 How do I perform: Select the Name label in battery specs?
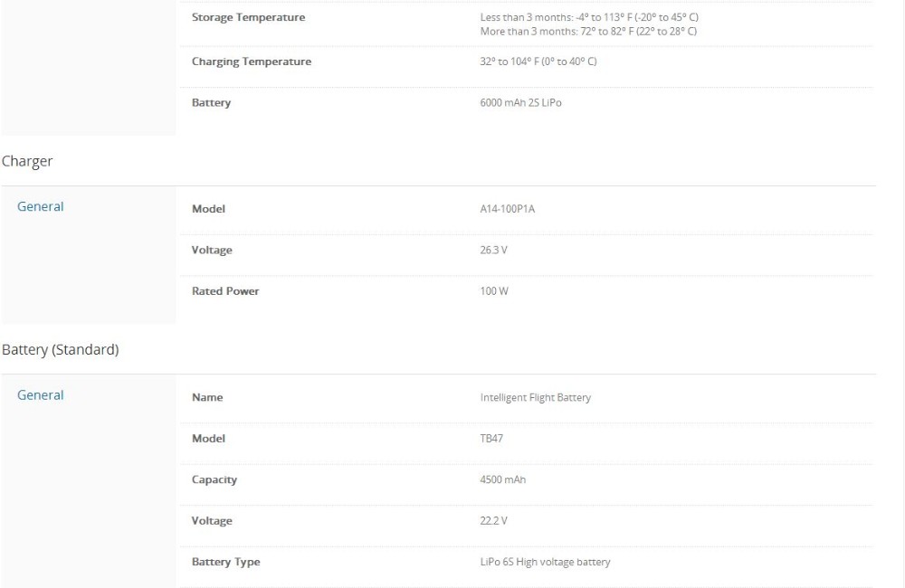point(207,397)
